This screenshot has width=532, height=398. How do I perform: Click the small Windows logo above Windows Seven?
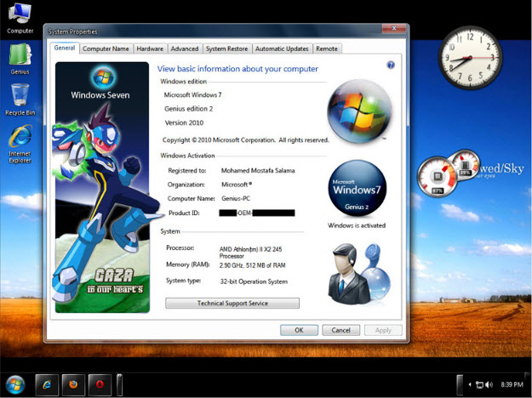103,77
